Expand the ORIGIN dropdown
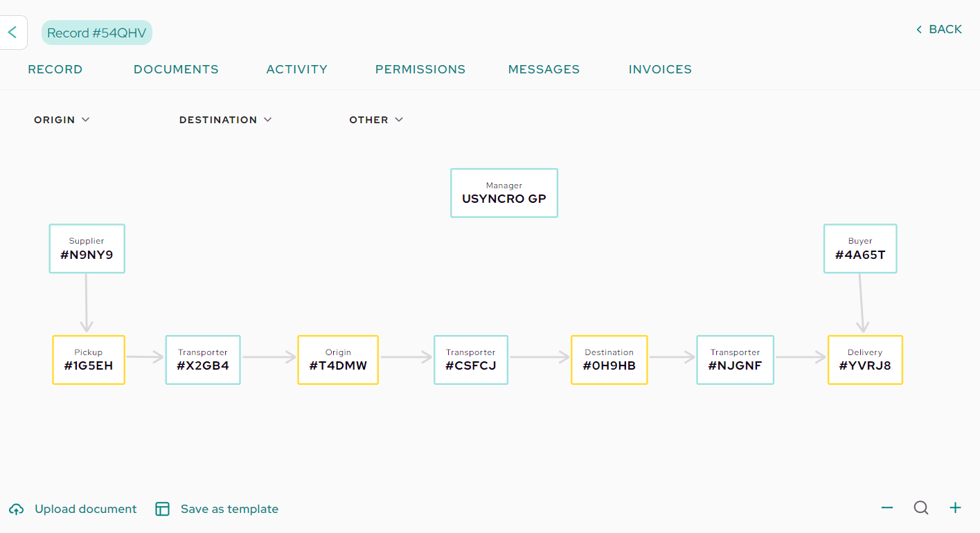The height and width of the screenshot is (533, 980). pyautogui.click(x=62, y=120)
